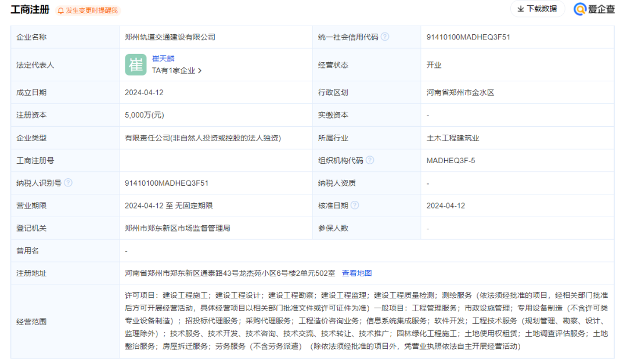
Task: Click the 爱企查 logo
Action: [x=594, y=9]
